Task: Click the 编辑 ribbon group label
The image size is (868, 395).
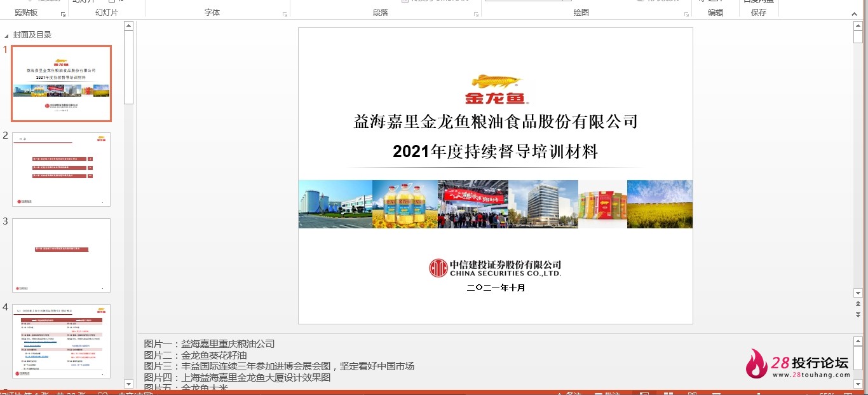Action: pyautogui.click(x=715, y=13)
